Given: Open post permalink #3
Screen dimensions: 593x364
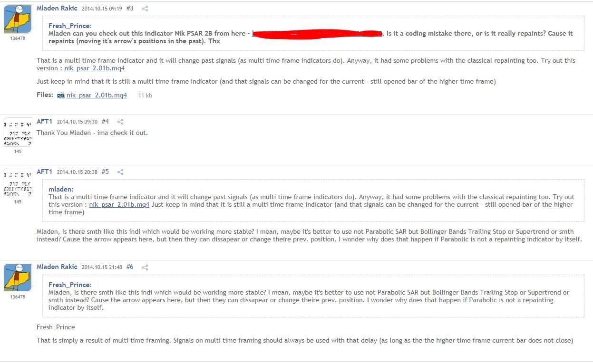Looking at the screenshot, I should [130, 9].
